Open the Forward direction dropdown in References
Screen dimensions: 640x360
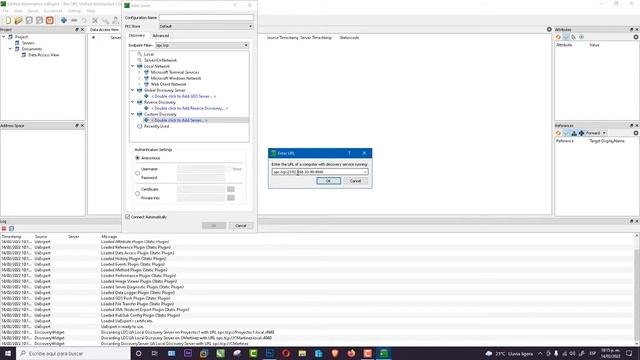[x=596, y=133]
